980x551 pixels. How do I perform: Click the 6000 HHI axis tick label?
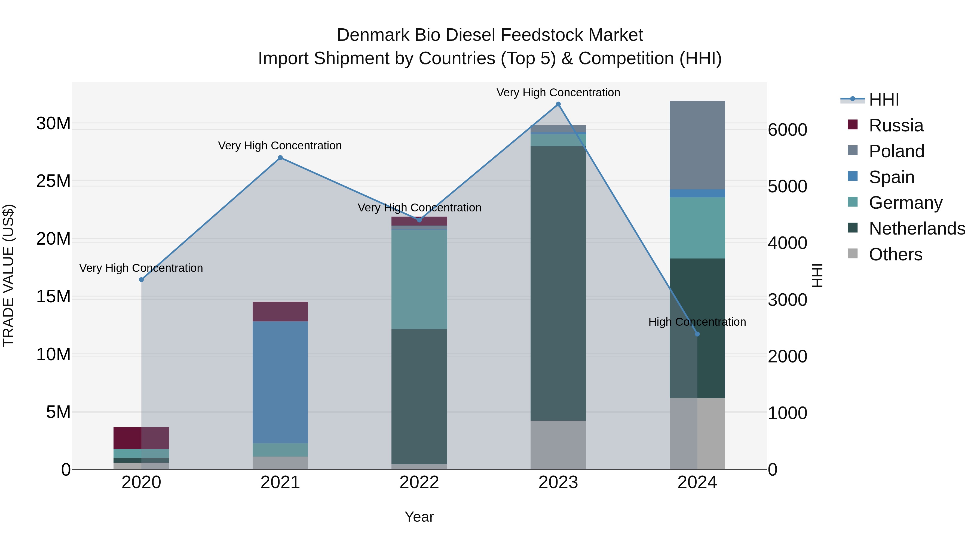(788, 130)
